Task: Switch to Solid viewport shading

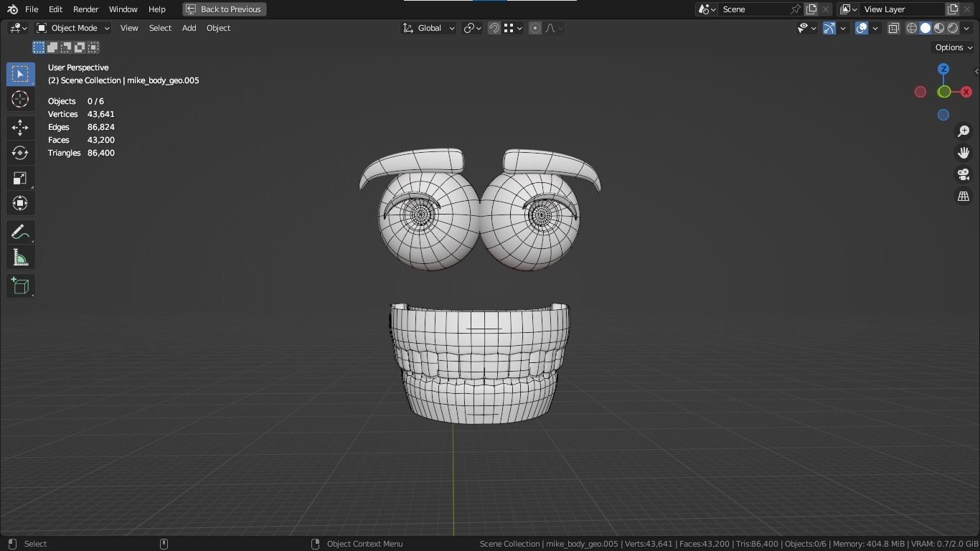Action: pyautogui.click(x=925, y=28)
